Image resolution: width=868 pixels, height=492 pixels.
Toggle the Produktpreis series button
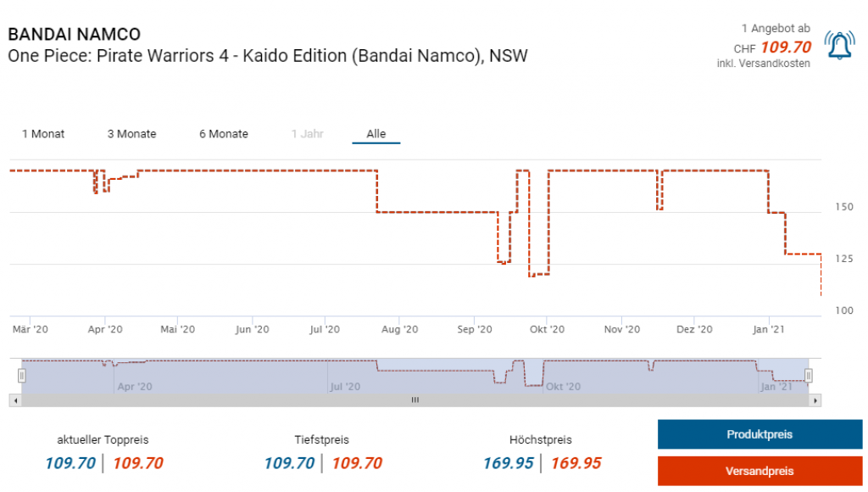click(x=759, y=434)
